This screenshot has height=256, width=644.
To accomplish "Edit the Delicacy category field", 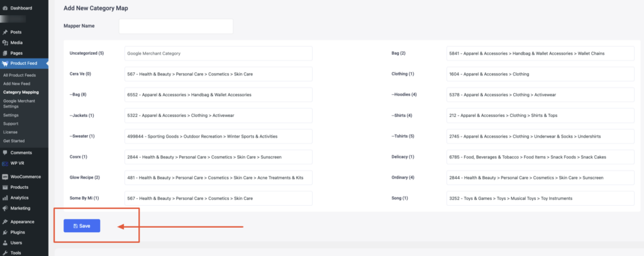I will pos(540,157).
